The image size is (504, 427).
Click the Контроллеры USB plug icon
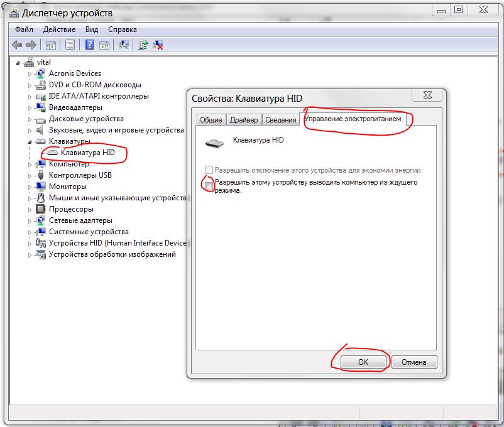coord(40,175)
